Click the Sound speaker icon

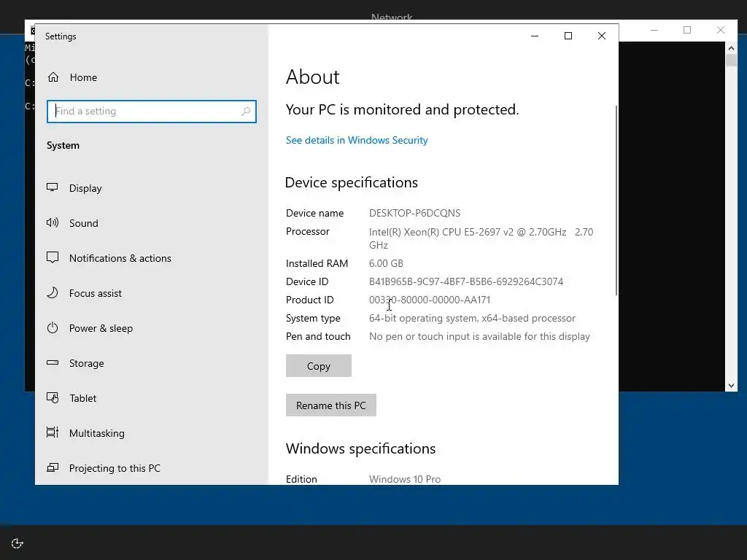(x=53, y=222)
